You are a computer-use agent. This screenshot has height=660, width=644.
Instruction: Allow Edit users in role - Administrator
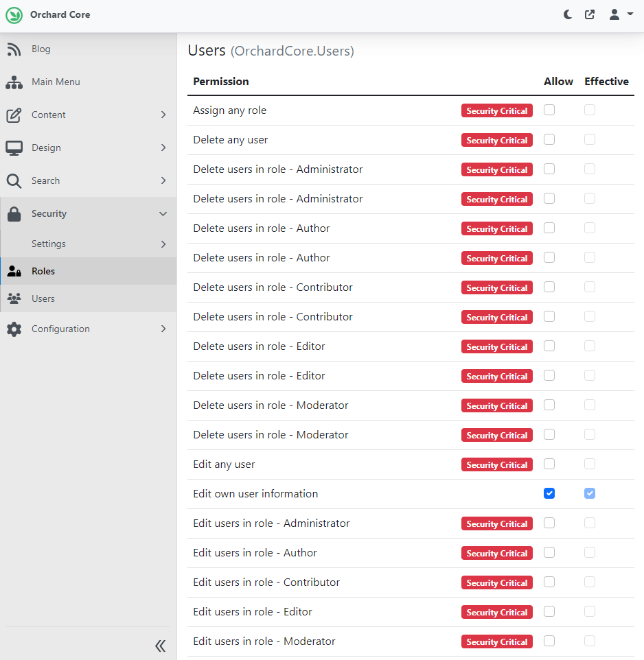(549, 523)
